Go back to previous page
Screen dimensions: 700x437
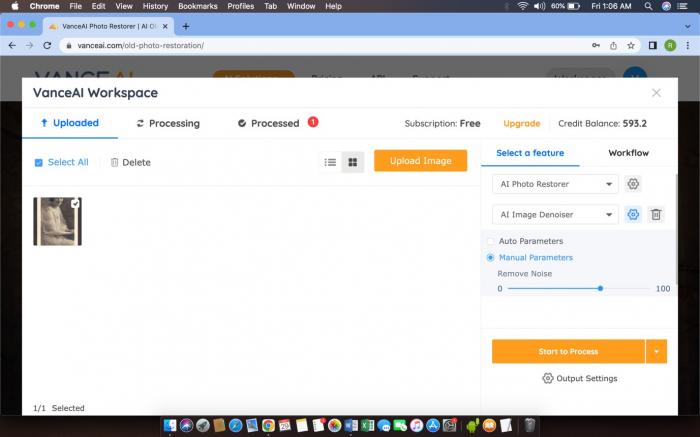point(12,46)
